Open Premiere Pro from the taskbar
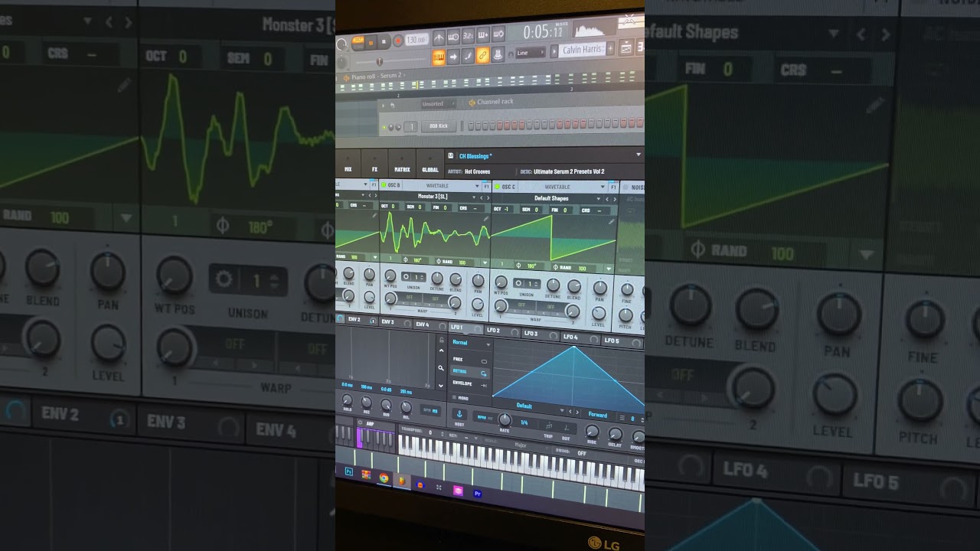Viewport: 980px width, 551px height. (477, 494)
